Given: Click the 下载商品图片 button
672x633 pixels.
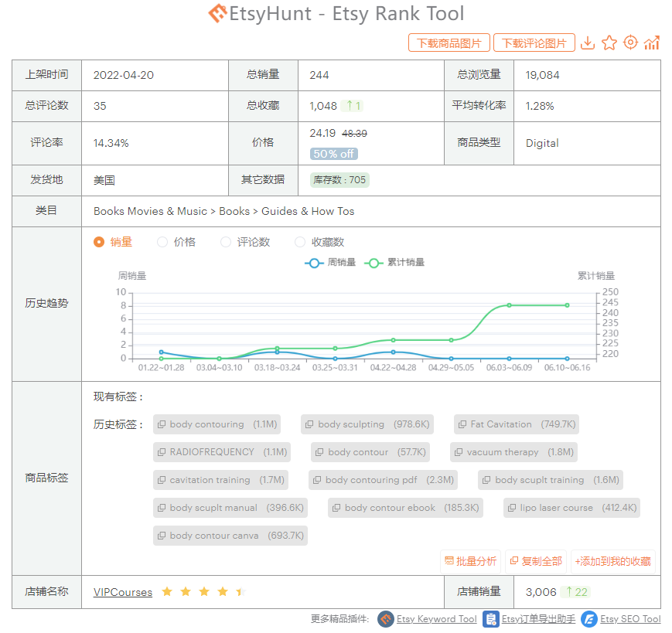Looking at the screenshot, I should coord(449,43).
